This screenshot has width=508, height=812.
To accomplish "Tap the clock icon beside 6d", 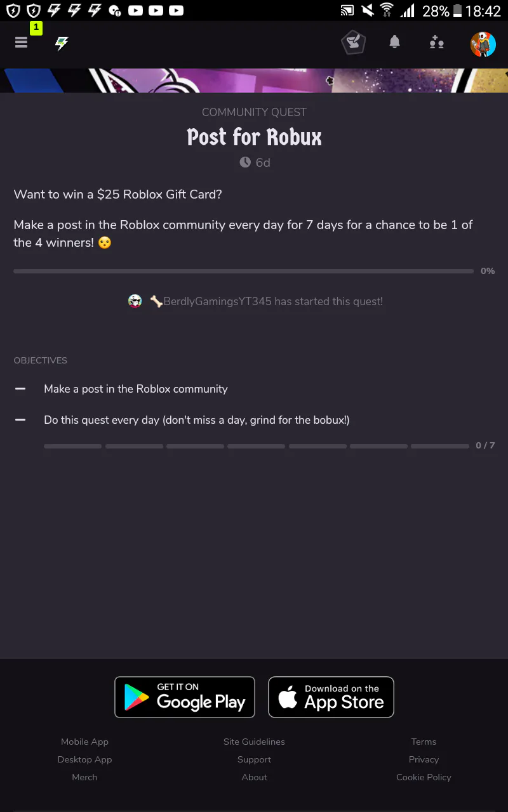I will 245,162.
